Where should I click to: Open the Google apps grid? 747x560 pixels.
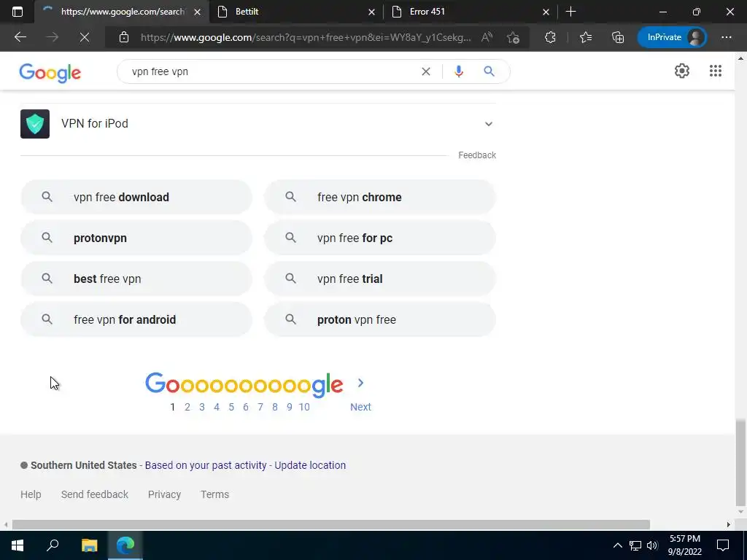click(716, 71)
